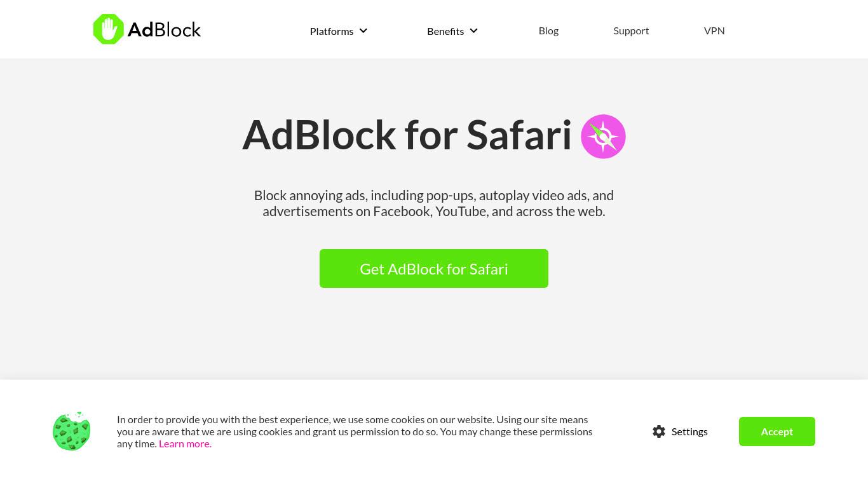Open the Support page link
Image resolution: width=868 pixels, height=488 pixels.
[x=631, y=30]
